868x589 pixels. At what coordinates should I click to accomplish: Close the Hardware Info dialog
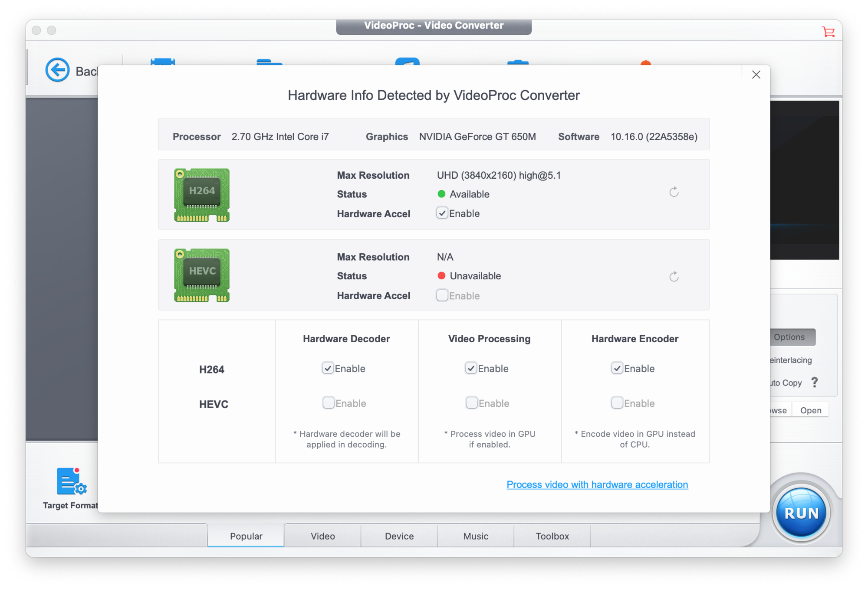click(x=756, y=75)
